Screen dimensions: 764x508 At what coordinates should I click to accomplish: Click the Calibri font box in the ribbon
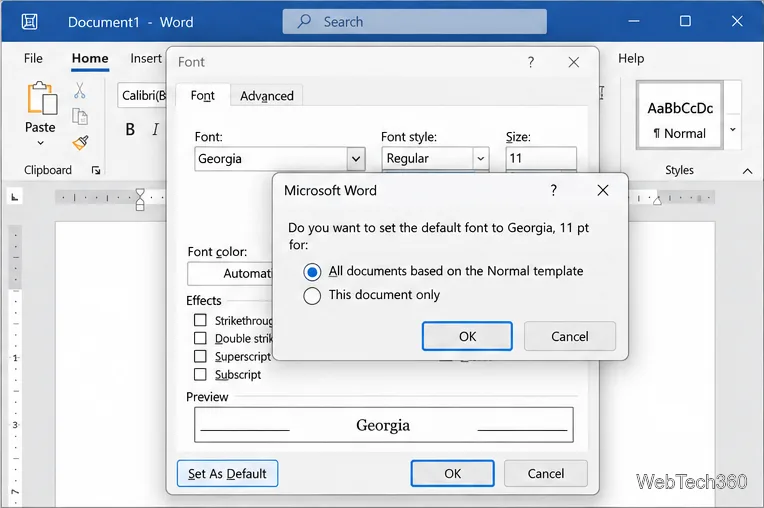142,95
